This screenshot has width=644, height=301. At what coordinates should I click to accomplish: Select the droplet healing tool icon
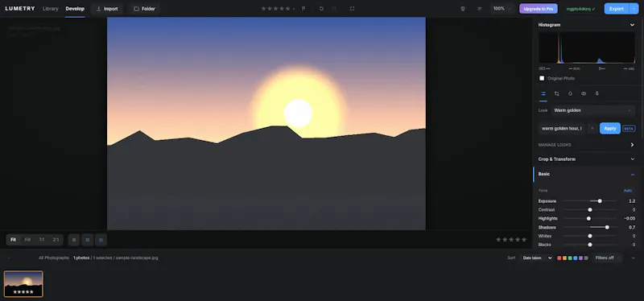click(570, 93)
